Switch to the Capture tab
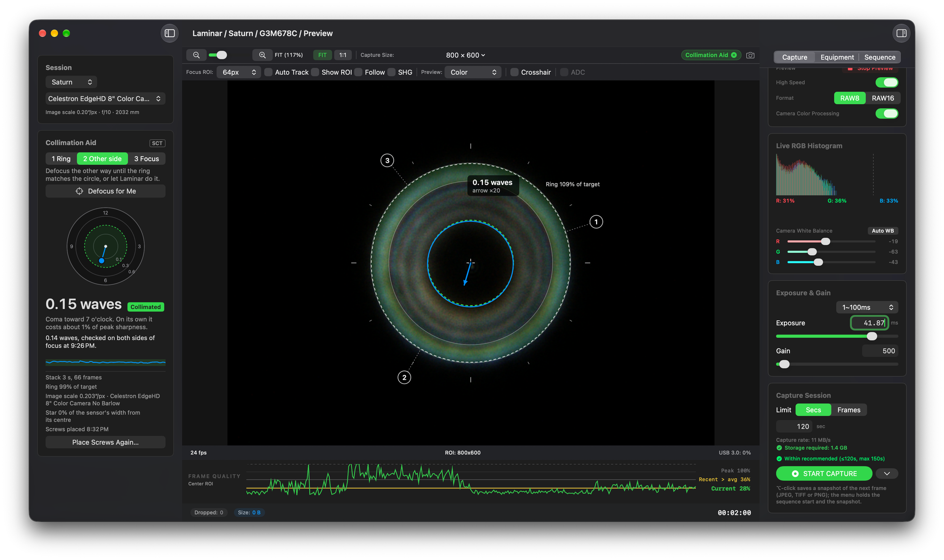Screen dimensions: 944x560 tap(794, 57)
